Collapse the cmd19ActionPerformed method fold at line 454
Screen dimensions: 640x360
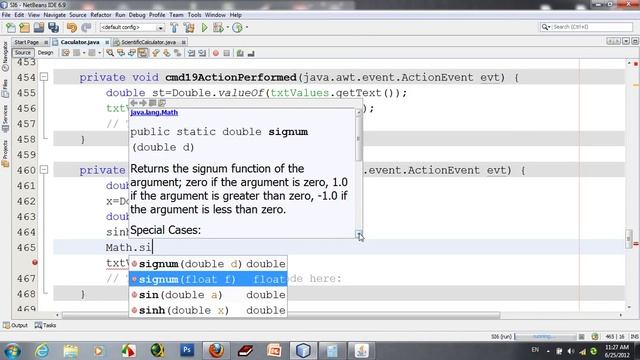44,77
